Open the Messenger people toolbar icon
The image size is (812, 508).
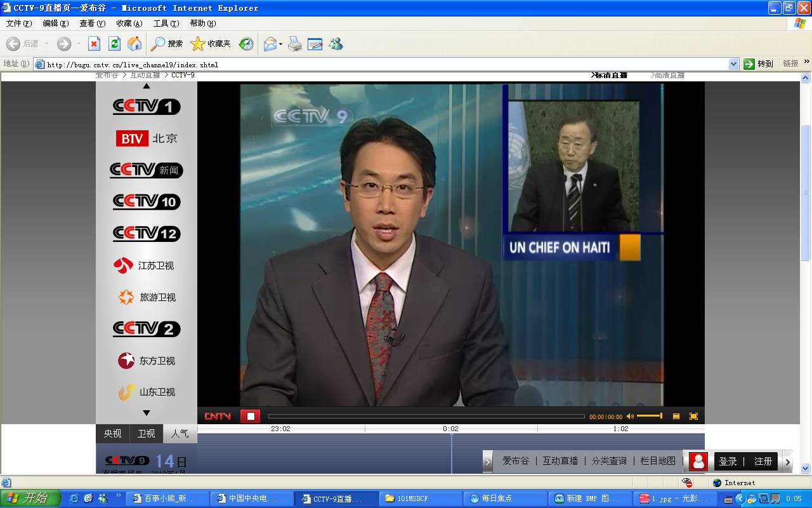336,44
